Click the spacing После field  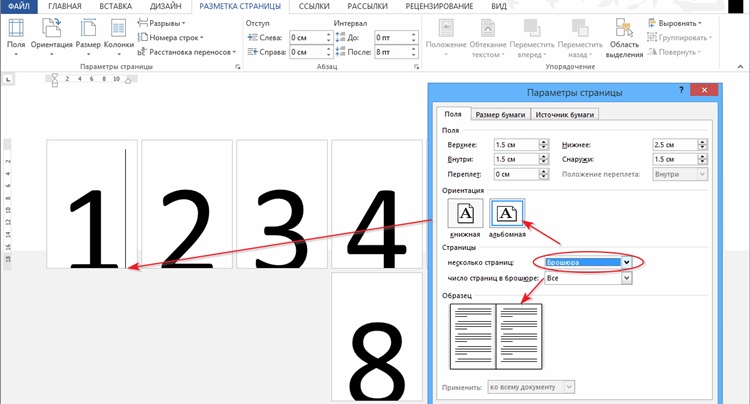point(392,52)
